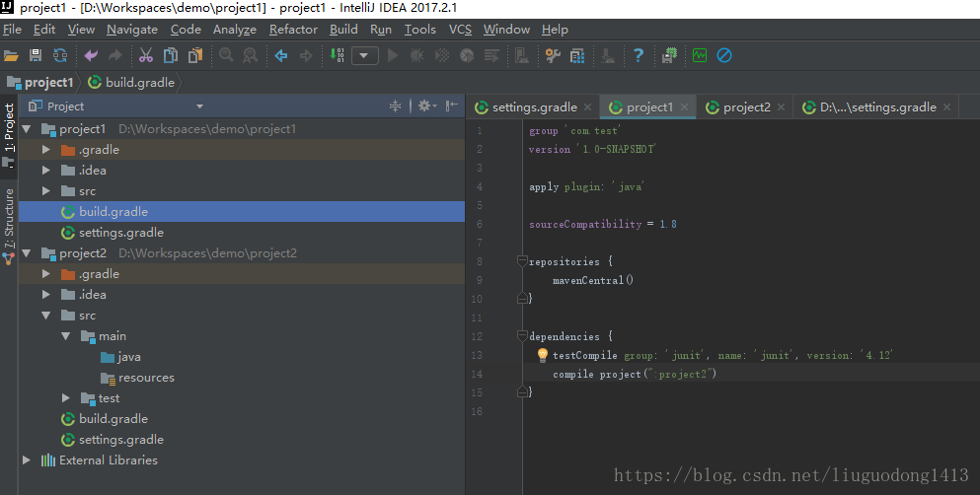Close the project1 editor tab
The height and width of the screenshot is (495, 980).
pos(684,107)
